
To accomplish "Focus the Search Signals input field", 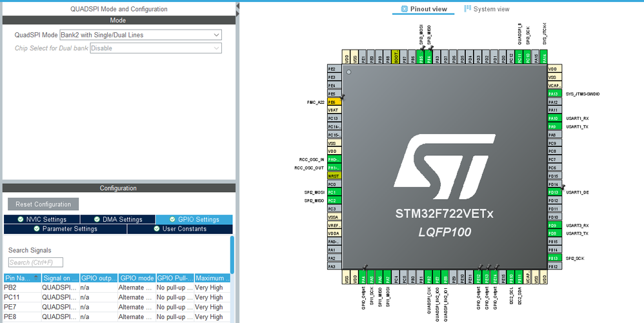I will [x=35, y=262].
